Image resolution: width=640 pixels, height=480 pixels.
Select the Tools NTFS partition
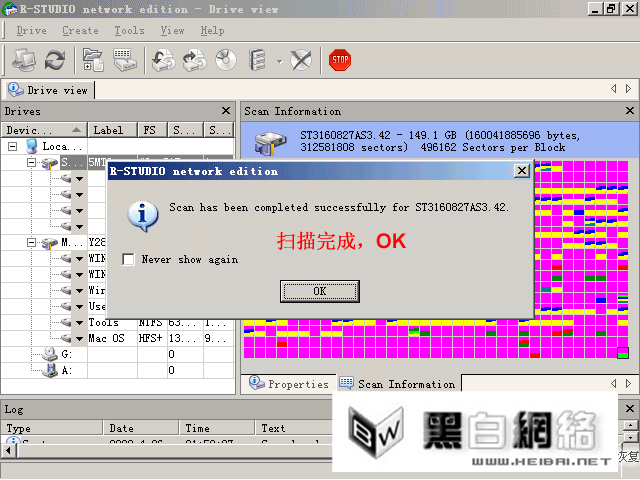coord(103,322)
